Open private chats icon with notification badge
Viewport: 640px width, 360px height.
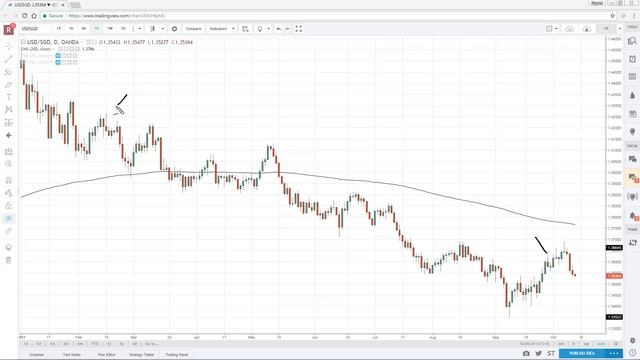click(x=633, y=178)
